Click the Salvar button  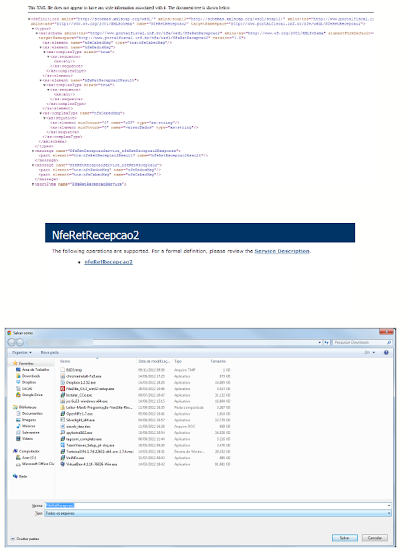coord(344,538)
